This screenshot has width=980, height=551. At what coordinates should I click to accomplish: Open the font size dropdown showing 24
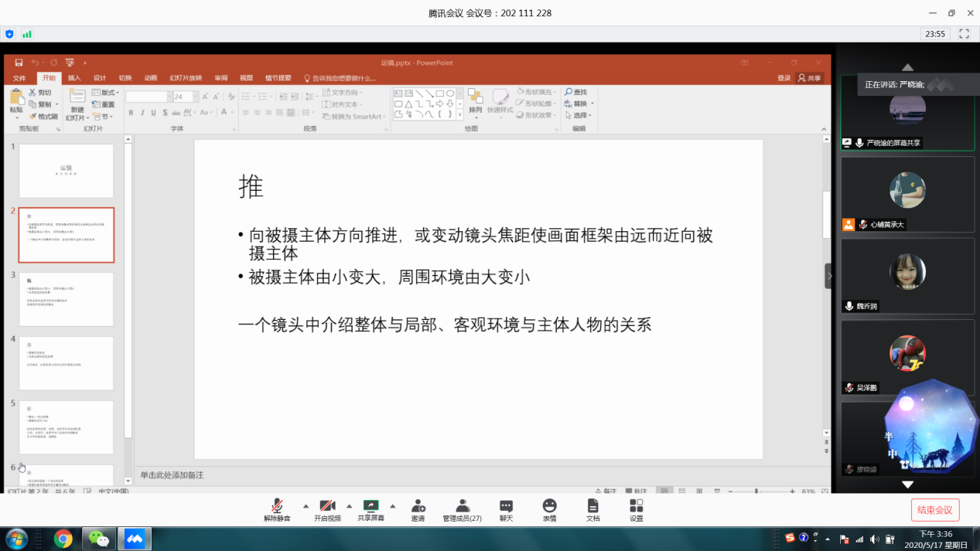pos(195,97)
